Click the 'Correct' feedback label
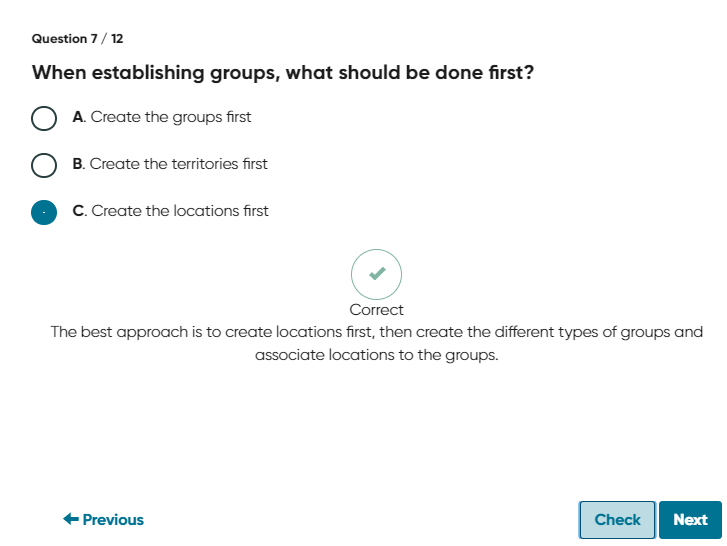The width and height of the screenshot is (727, 546). pyautogui.click(x=376, y=310)
